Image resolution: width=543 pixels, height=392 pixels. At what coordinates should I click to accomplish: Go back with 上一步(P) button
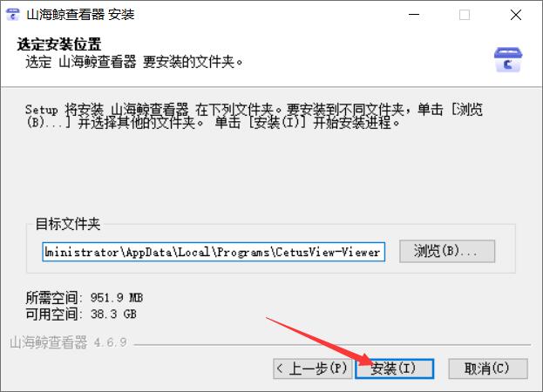(x=313, y=368)
